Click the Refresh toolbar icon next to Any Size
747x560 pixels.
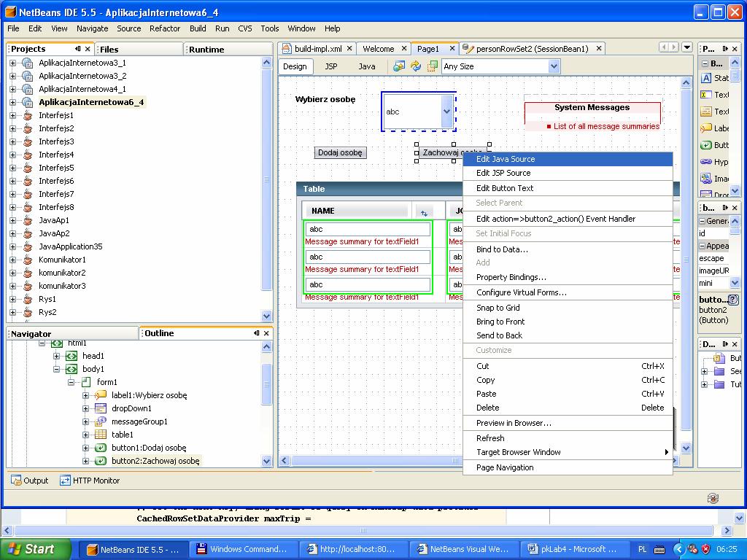[x=415, y=66]
